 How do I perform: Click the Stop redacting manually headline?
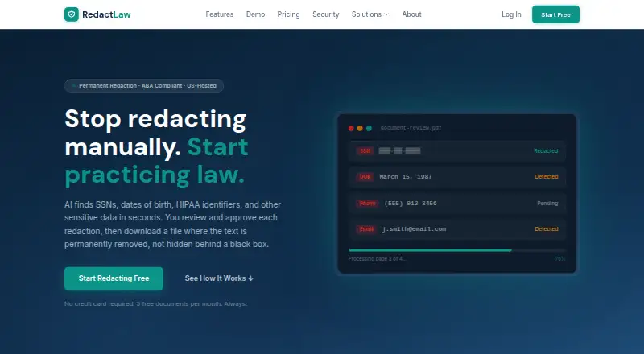156,146
